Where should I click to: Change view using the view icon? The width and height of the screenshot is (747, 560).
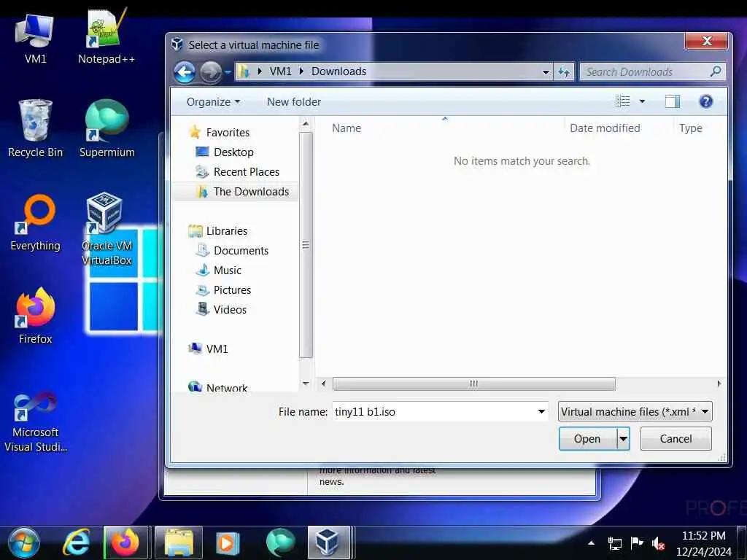pyautogui.click(x=623, y=101)
